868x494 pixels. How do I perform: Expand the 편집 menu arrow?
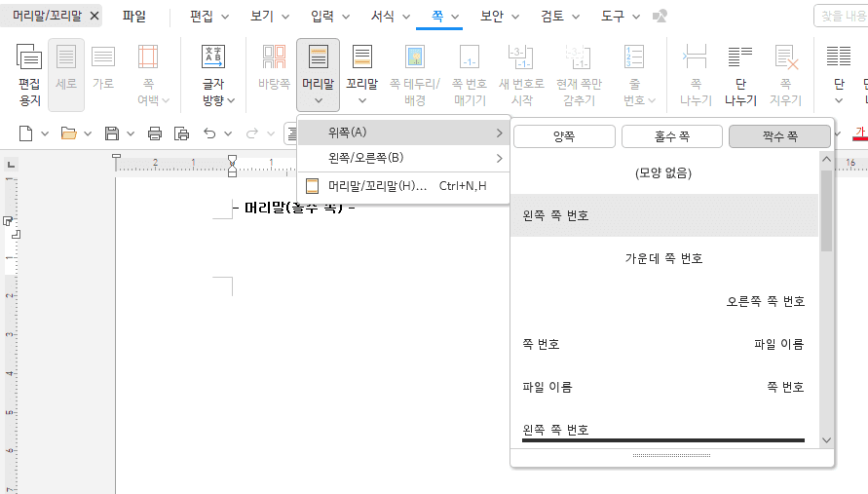click(225, 17)
